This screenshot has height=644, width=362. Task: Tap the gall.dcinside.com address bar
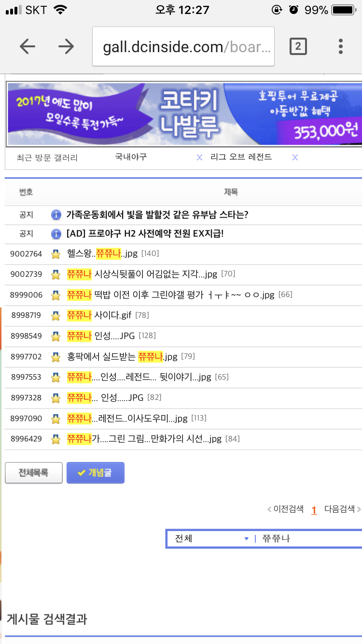[x=183, y=46]
